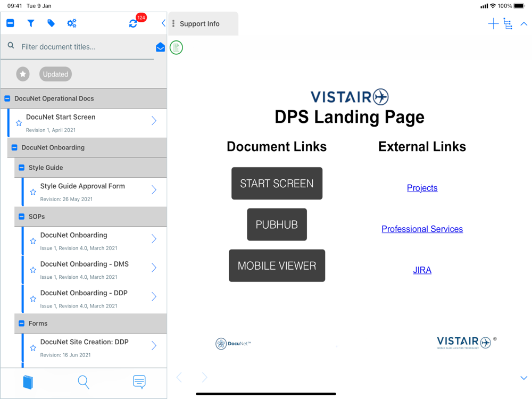Click the DocuNet logo at page bottom
This screenshot has height=399, width=532.
234,344
